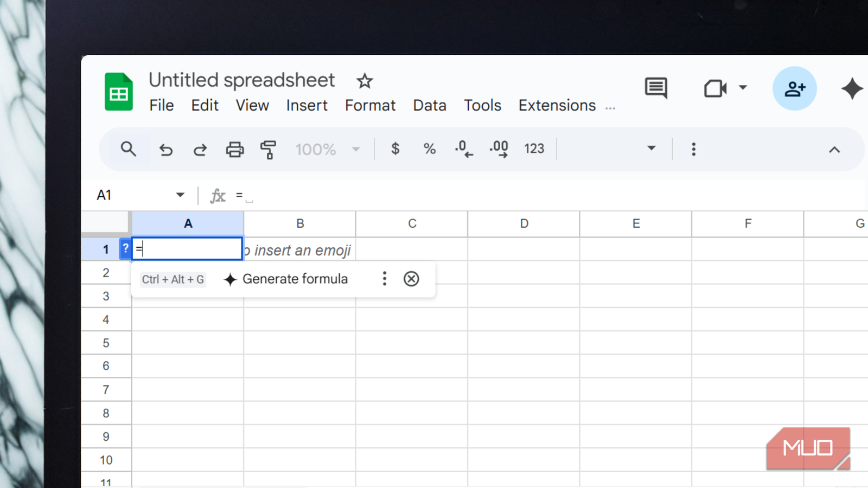The image size is (868, 488).
Task: Open the Format menu
Action: pyautogui.click(x=370, y=105)
